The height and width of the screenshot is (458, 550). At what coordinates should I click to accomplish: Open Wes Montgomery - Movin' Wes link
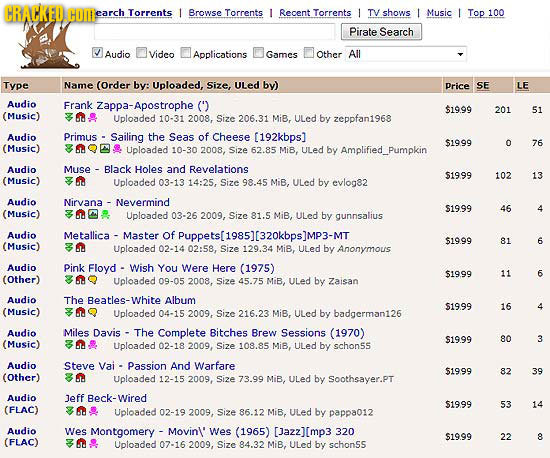click(x=209, y=432)
